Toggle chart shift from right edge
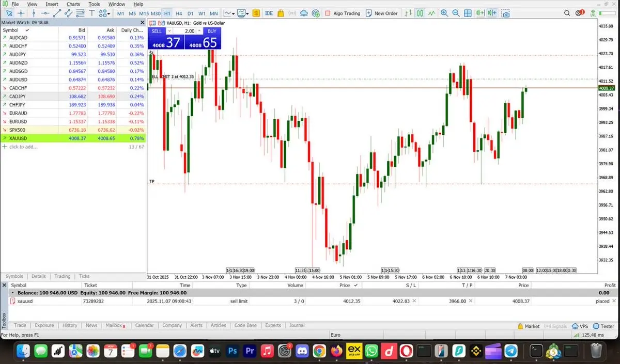This screenshot has width=620, height=364. pyautogui.click(x=492, y=13)
